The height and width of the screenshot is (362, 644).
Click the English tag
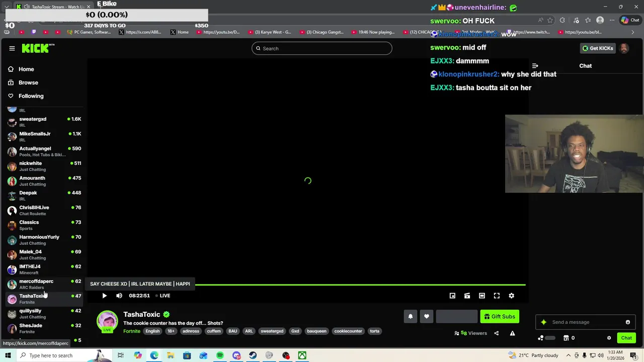(152, 331)
